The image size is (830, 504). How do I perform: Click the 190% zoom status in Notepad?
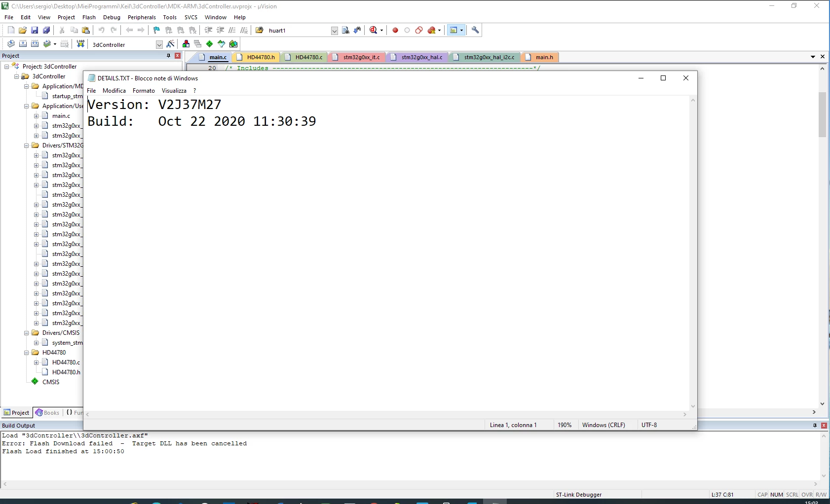565,425
